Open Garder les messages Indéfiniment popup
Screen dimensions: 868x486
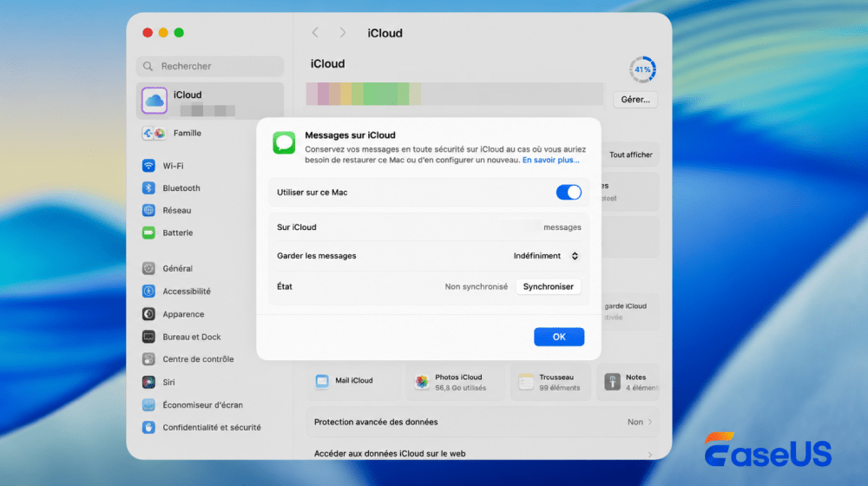click(546, 256)
